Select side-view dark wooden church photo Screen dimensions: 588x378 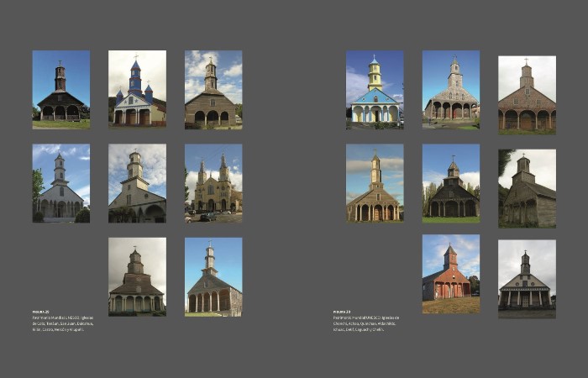[x=527, y=188]
